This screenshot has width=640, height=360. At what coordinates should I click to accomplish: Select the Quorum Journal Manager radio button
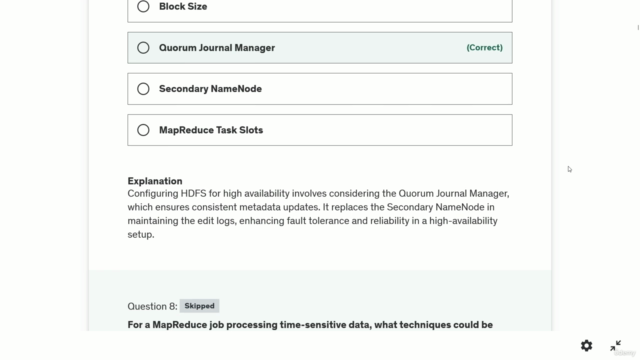tap(143, 48)
